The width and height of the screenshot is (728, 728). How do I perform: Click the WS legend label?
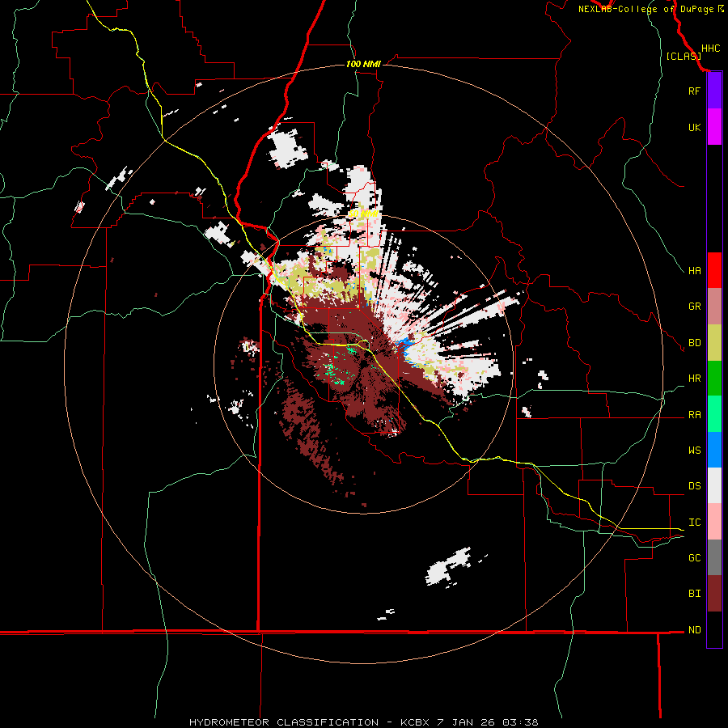694,450
